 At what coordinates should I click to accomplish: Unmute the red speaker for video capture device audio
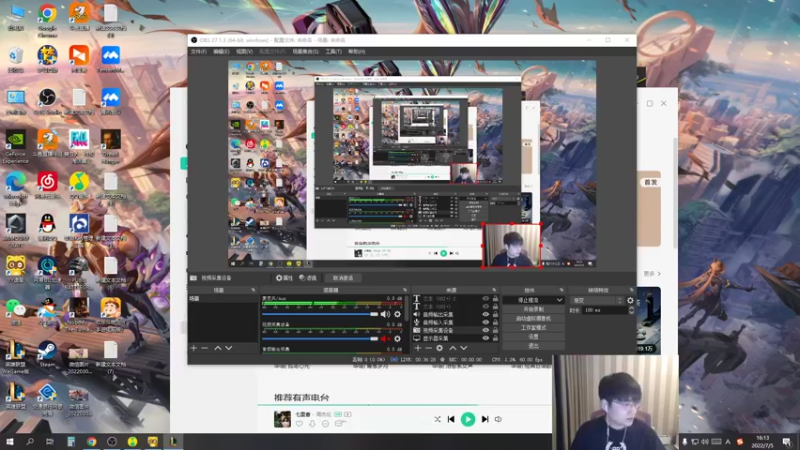point(385,339)
